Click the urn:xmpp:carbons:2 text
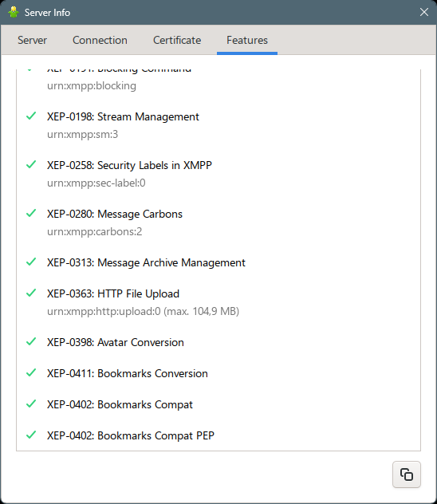Screen dimensions: 437x504 94,231
